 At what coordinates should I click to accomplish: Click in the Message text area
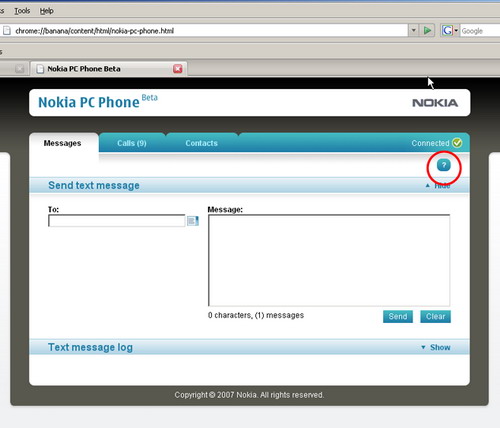(x=329, y=260)
